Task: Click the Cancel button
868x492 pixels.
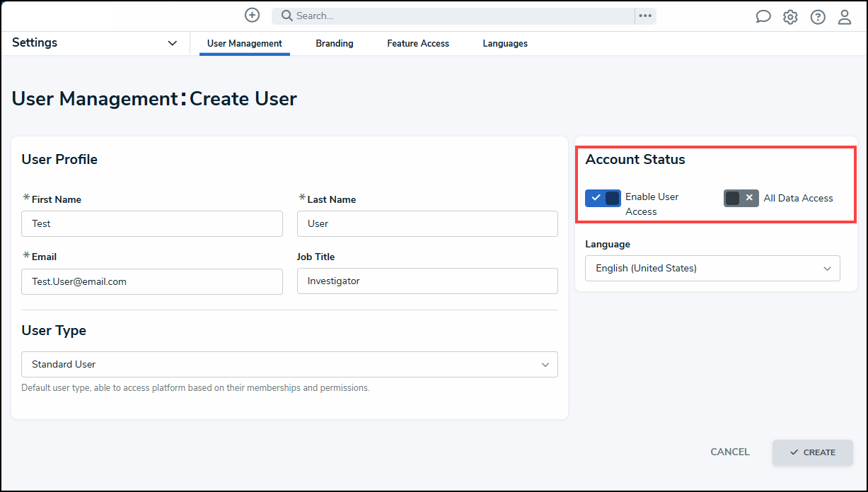Action: pos(730,452)
